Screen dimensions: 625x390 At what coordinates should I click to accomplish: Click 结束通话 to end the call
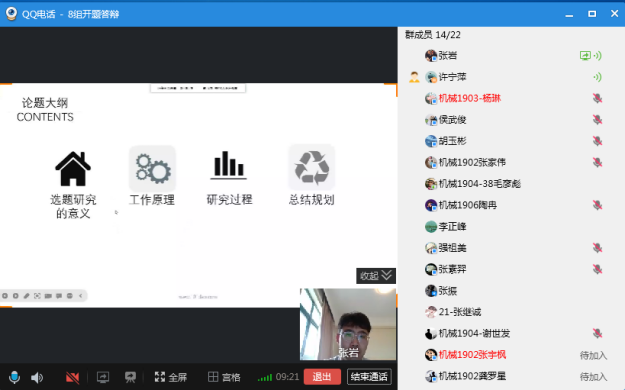pos(369,377)
